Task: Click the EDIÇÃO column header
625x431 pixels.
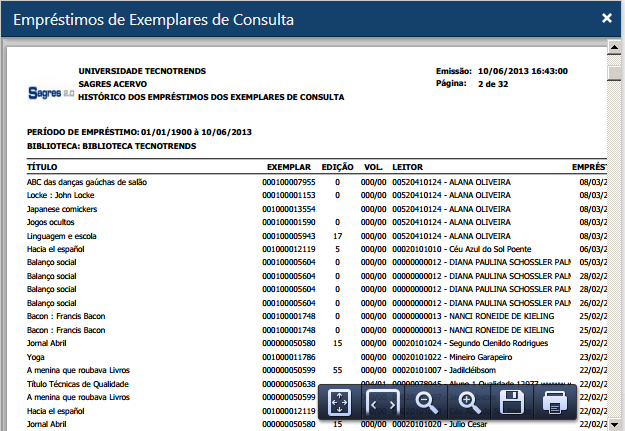Action: click(337, 166)
